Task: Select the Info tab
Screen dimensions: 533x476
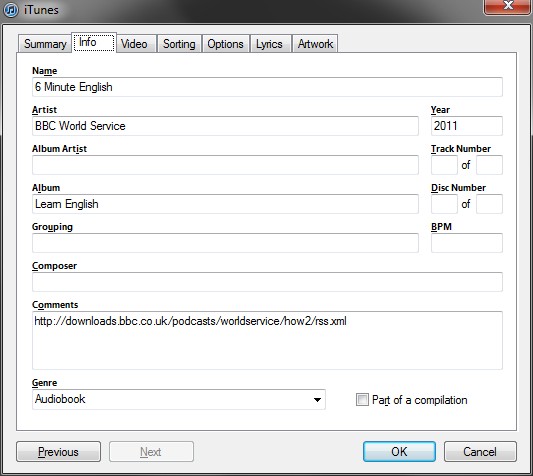Action: 94,42
